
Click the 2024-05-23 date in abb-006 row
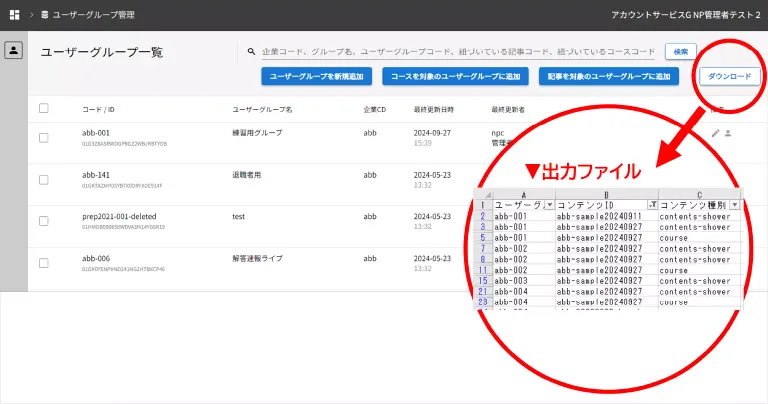pos(432,259)
